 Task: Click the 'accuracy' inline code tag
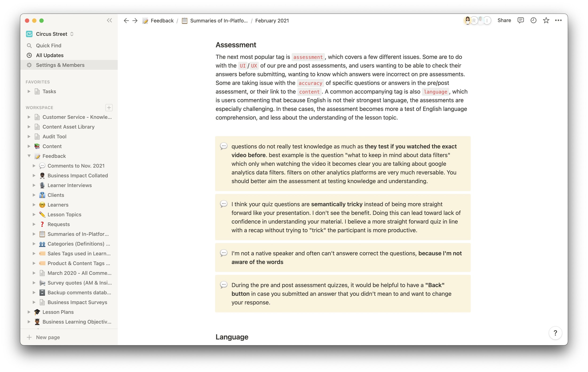[310, 83]
